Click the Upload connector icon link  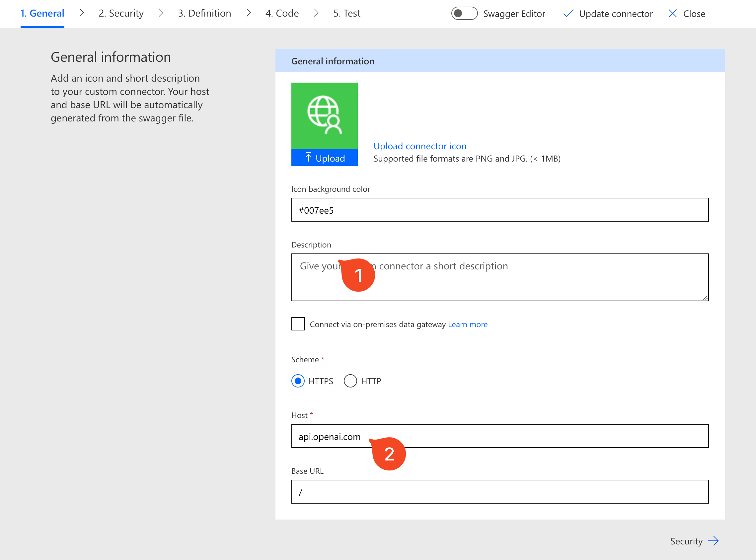coord(420,146)
